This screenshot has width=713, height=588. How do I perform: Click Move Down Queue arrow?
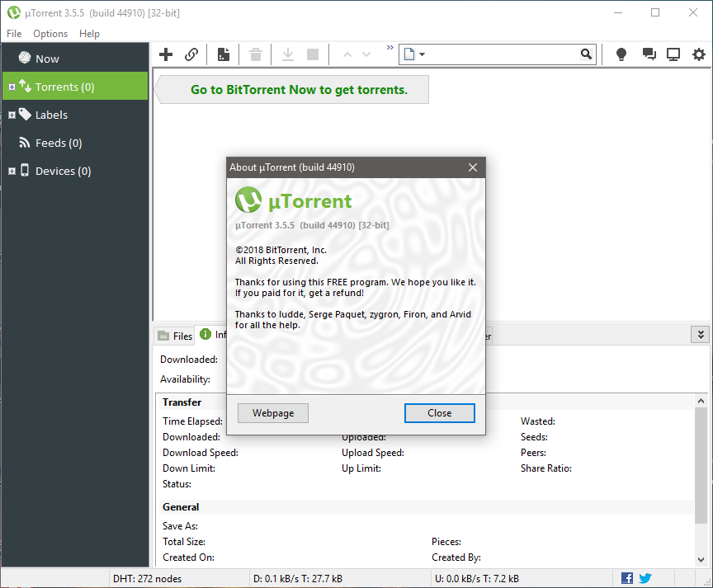(x=366, y=55)
